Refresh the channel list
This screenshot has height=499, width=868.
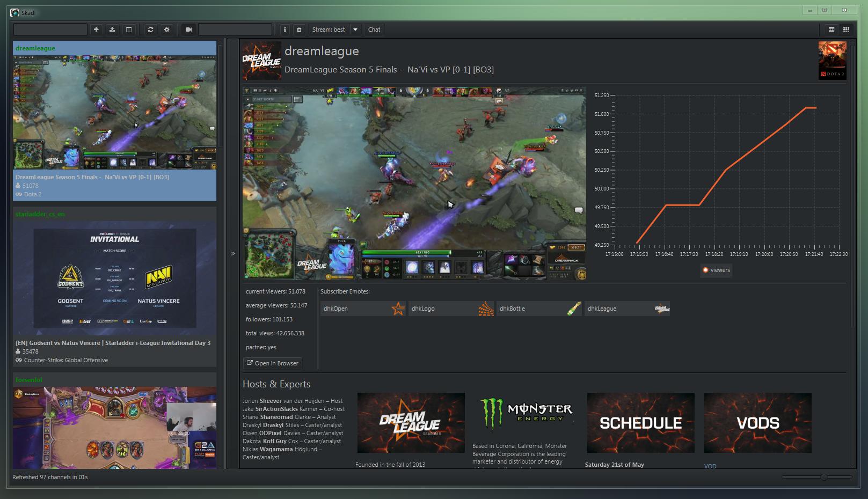[x=150, y=30]
